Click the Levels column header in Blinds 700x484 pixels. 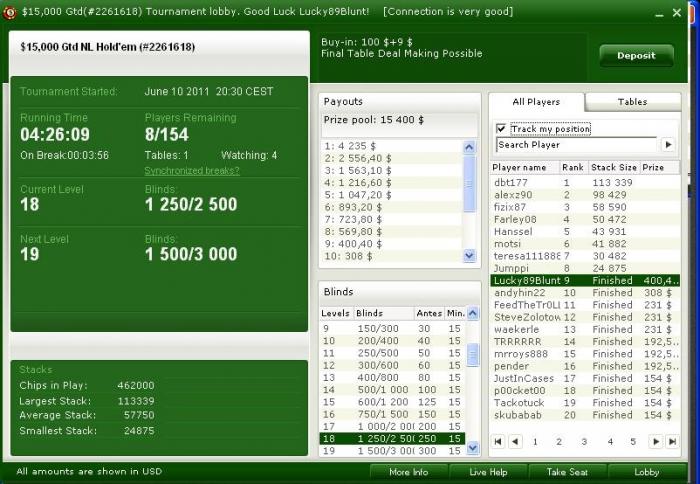(336, 313)
